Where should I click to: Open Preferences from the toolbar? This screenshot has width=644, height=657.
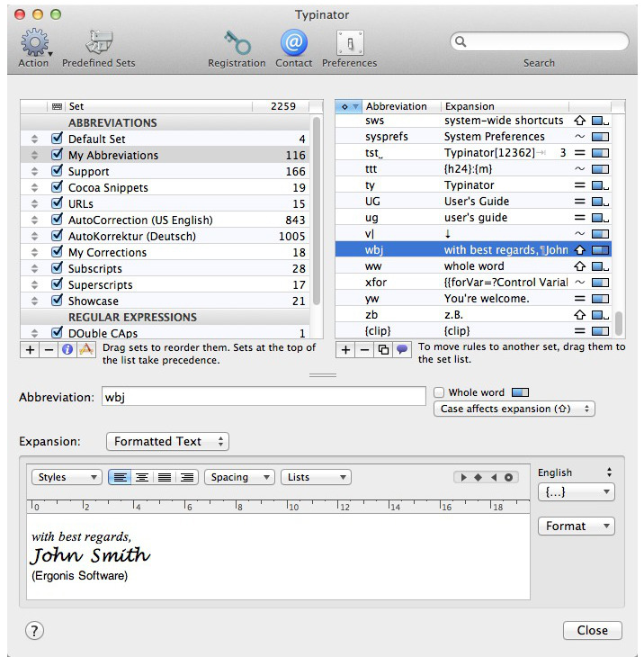coord(349,43)
